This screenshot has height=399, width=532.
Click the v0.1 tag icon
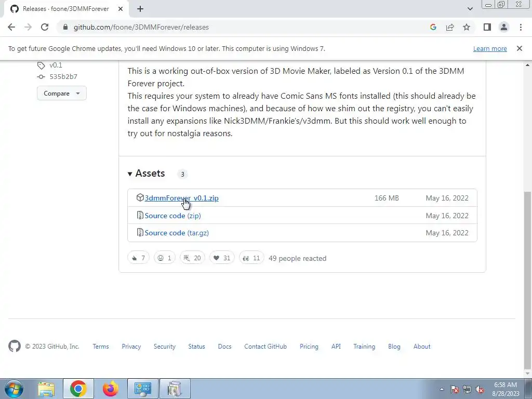coord(41,65)
